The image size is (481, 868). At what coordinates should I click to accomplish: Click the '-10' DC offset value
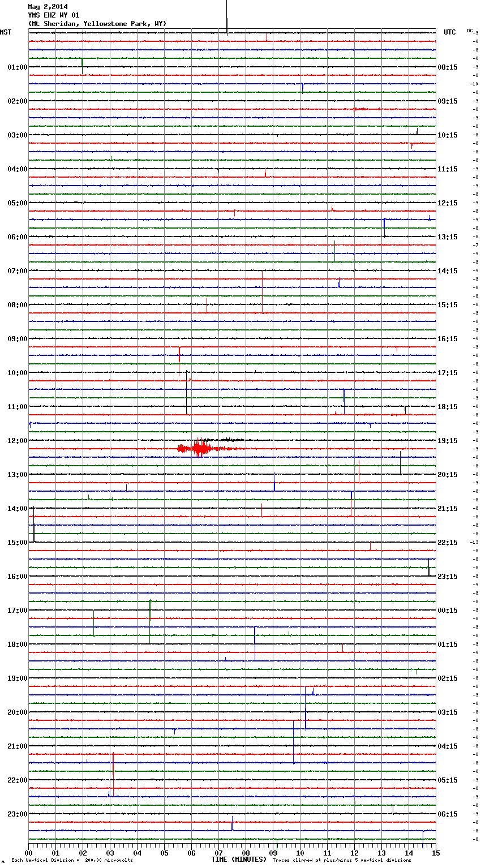(474, 84)
